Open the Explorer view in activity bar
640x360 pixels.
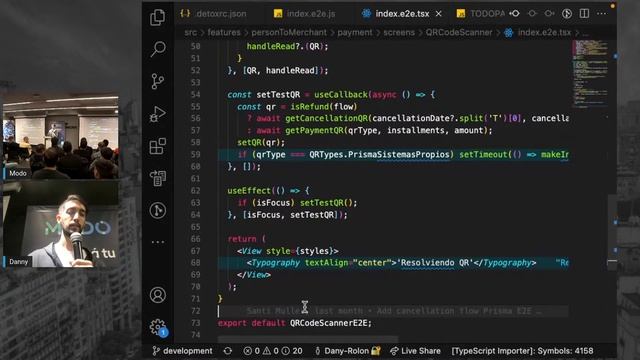pos(158,17)
